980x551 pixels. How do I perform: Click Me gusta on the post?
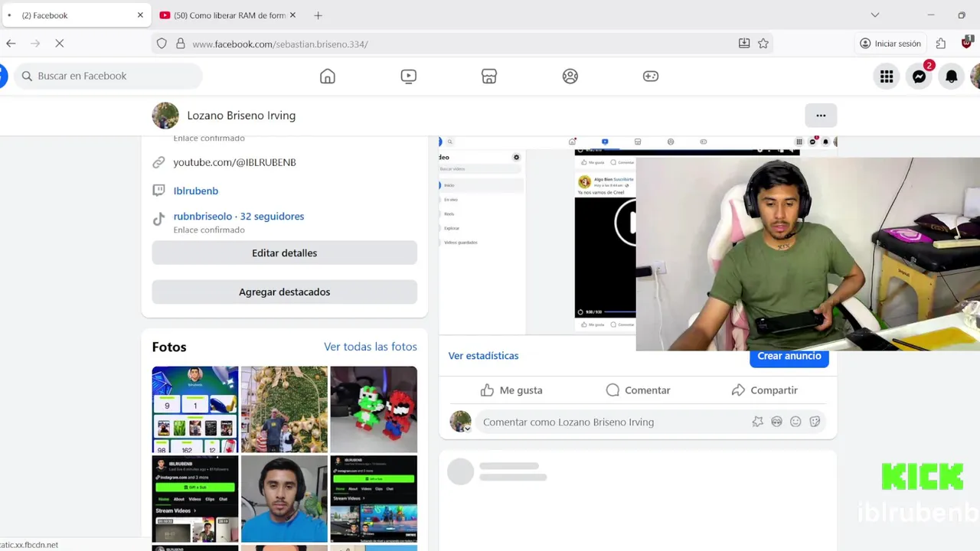pos(511,390)
